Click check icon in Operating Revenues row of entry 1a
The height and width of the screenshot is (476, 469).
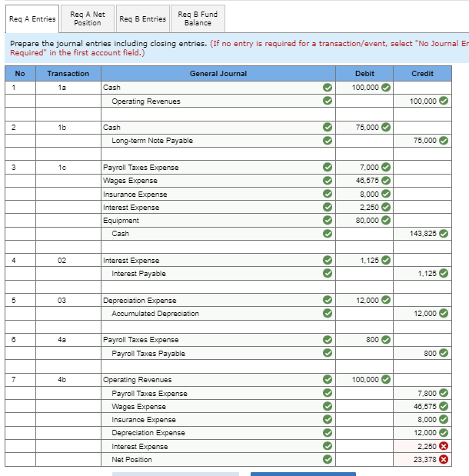point(328,101)
